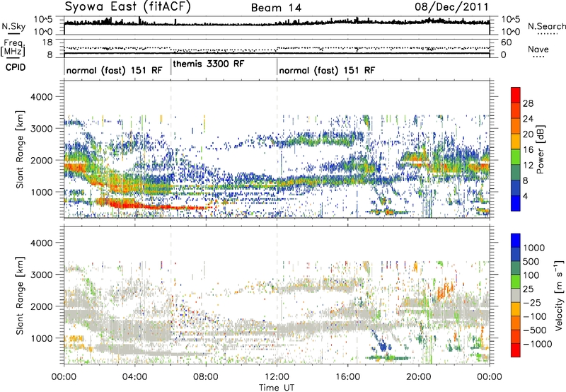Click the 'N.Search' legend label
This screenshot has height=392, width=566.
tap(546, 26)
